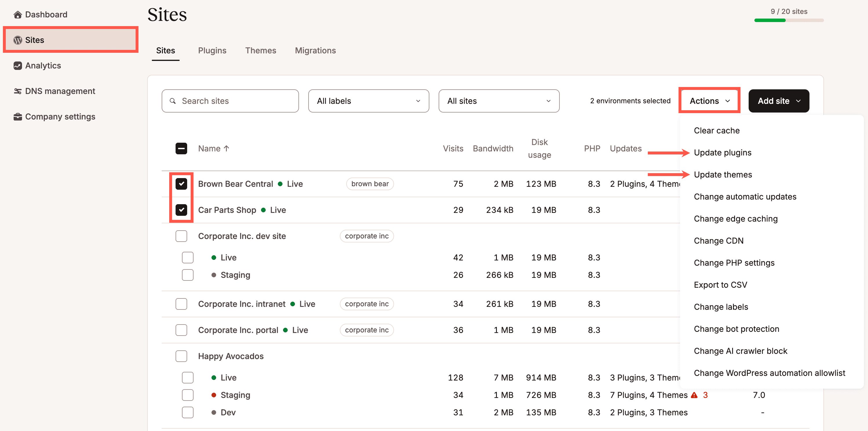868x431 pixels.
Task: Sort by PHP column header
Action: [592, 149]
